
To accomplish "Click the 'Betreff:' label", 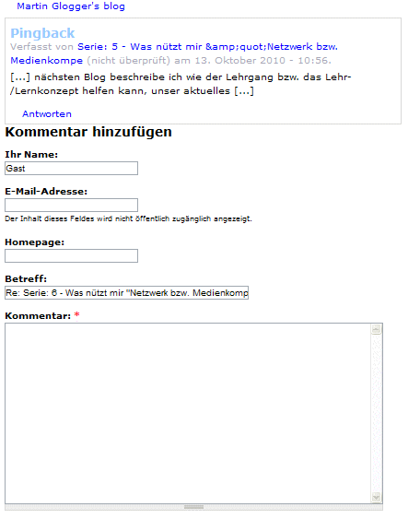I will tap(26, 279).
